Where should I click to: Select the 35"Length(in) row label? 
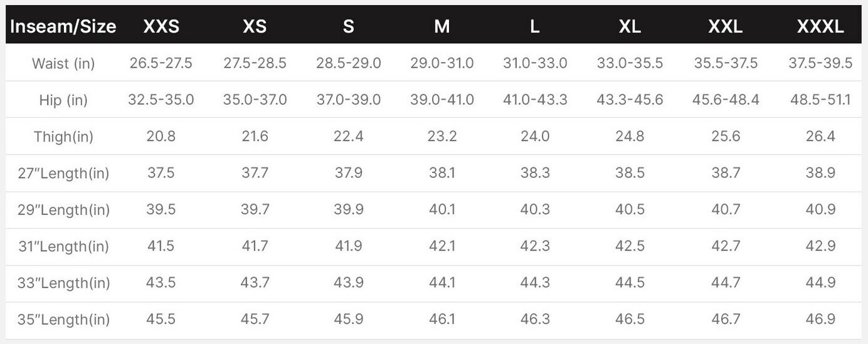pyautogui.click(x=63, y=320)
